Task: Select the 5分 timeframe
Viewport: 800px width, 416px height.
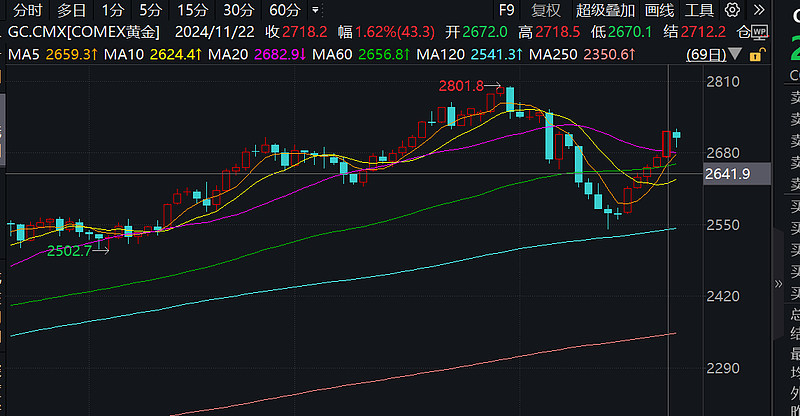Action: point(151,10)
